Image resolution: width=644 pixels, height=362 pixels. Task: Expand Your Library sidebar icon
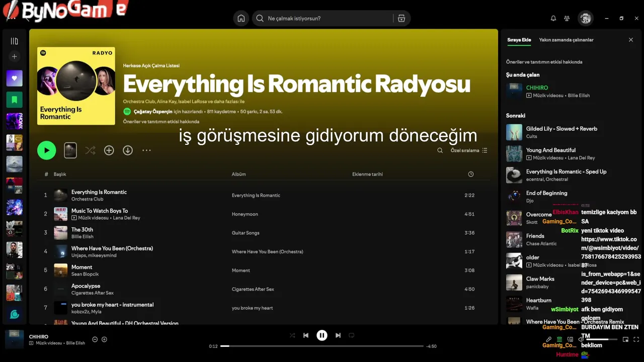[x=14, y=41]
